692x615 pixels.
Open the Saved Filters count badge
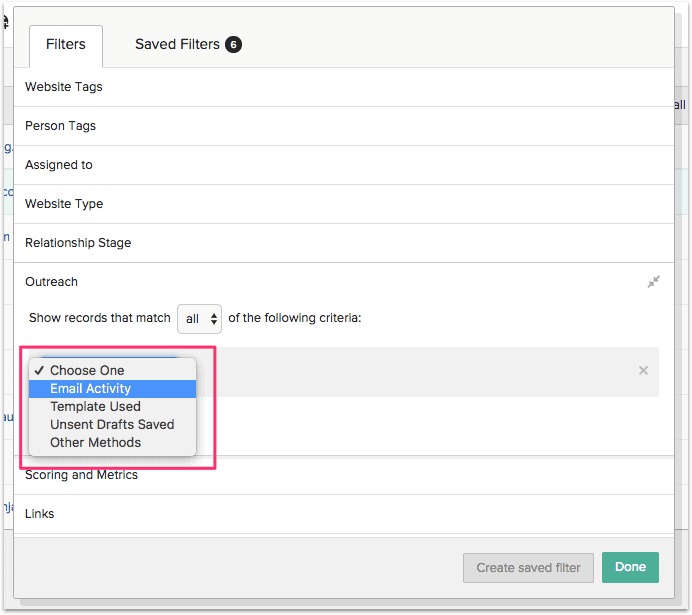(x=233, y=44)
